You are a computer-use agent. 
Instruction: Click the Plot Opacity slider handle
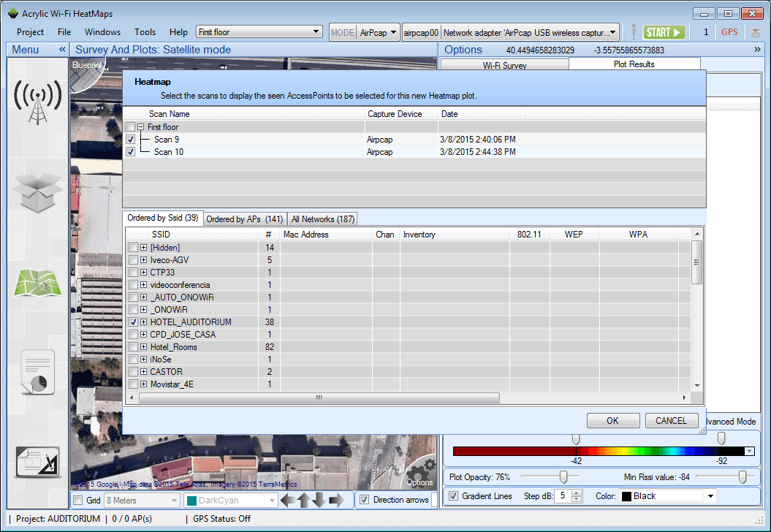pos(563,476)
